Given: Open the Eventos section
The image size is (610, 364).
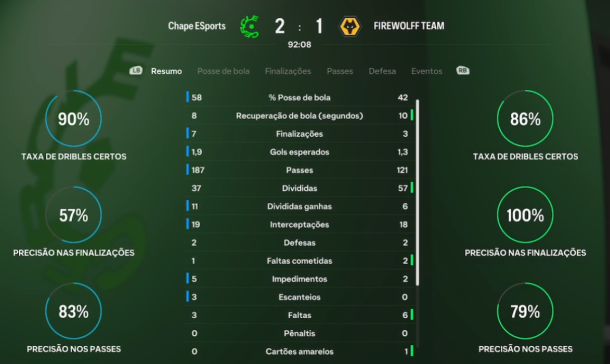Looking at the screenshot, I should click(426, 71).
